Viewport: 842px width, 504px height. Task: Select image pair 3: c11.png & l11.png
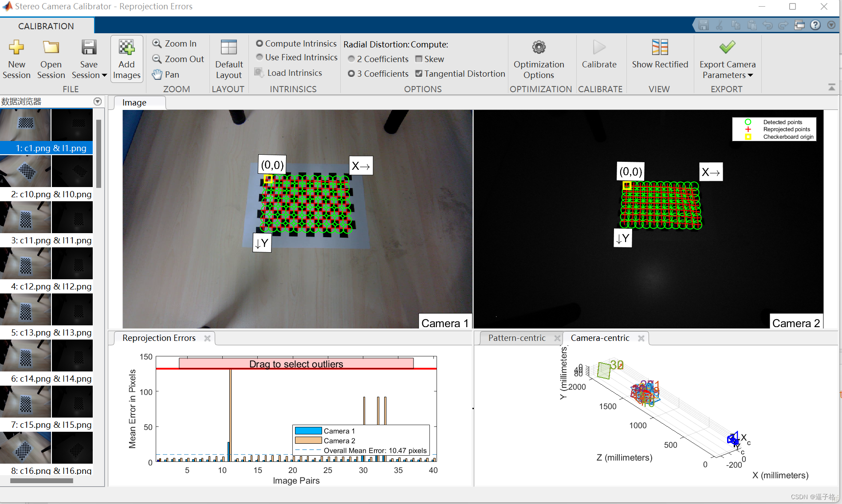tap(46, 223)
